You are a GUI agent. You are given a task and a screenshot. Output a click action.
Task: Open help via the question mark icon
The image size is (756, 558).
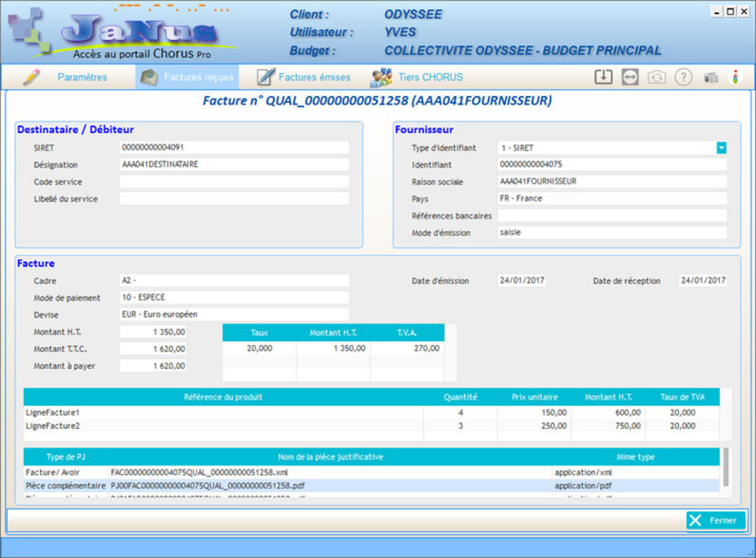pyautogui.click(x=683, y=77)
